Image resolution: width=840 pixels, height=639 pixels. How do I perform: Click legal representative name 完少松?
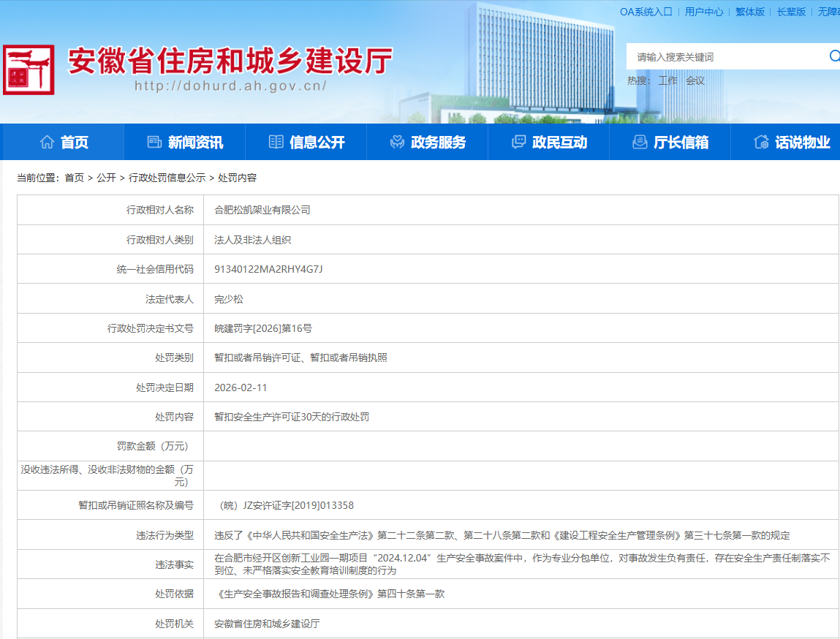click(229, 299)
